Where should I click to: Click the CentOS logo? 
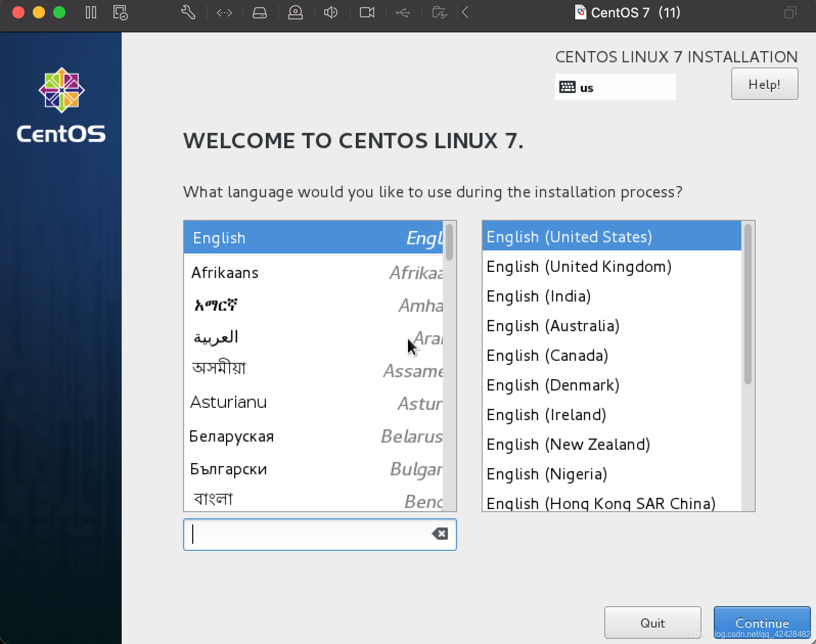point(61,105)
